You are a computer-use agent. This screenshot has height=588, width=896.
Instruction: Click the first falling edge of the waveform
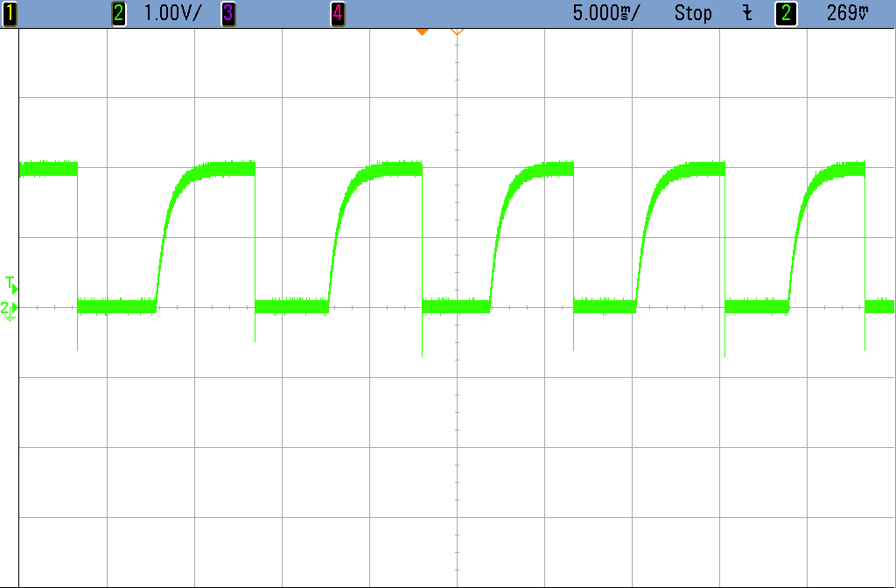coord(78,236)
